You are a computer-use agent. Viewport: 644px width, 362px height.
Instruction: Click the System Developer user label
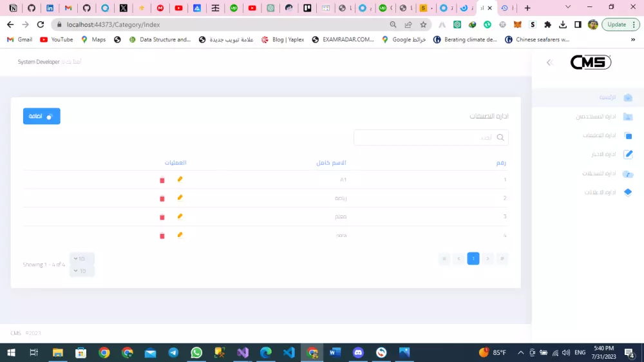(39, 62)
